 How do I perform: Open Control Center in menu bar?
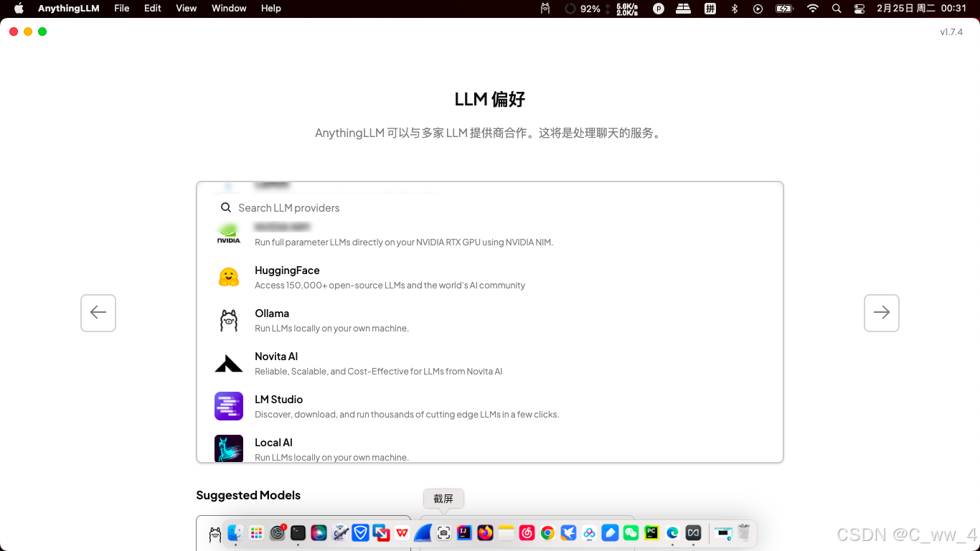[859, 9]
